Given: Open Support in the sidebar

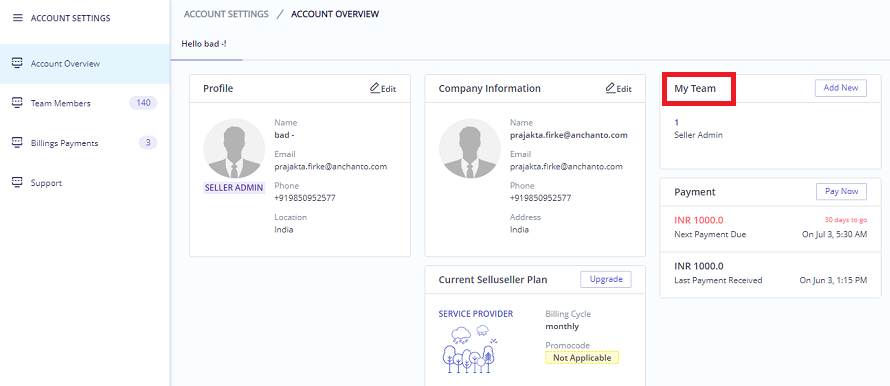Looking at the screenshot, I should pyautogui.click(x=85, y=183).
